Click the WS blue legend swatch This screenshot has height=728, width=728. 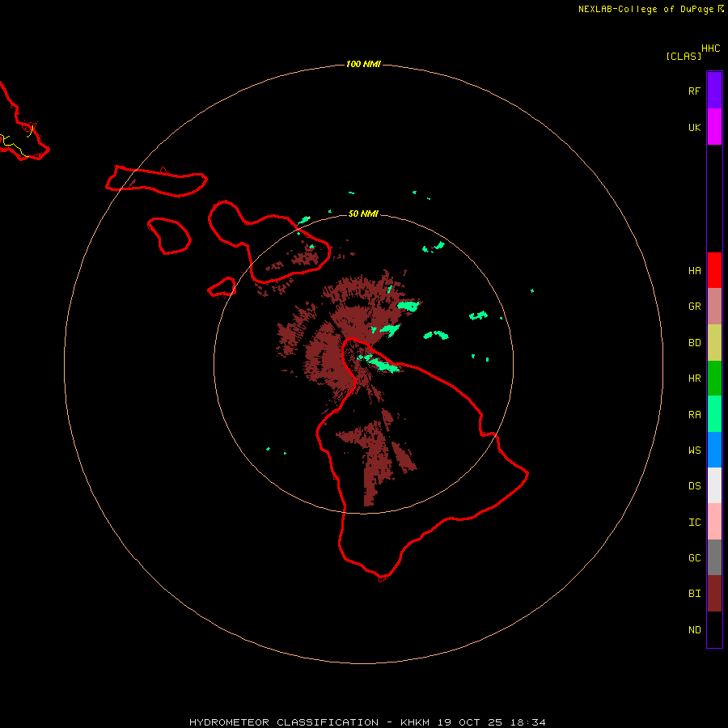[714, 450]
